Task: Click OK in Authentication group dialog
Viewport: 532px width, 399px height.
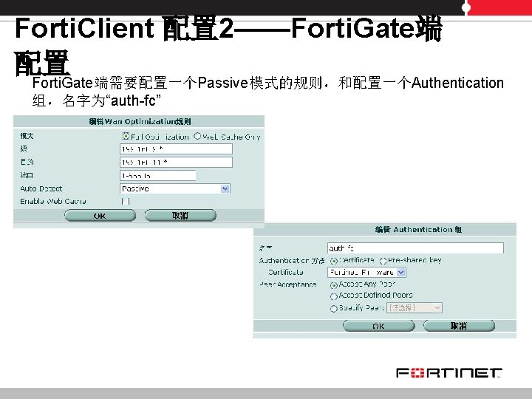Action: (378, 326)
